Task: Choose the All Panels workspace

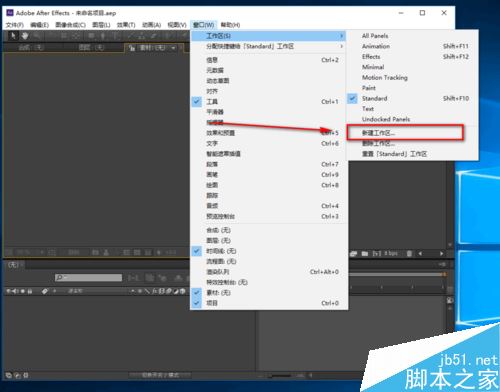Action: [412, 36]
